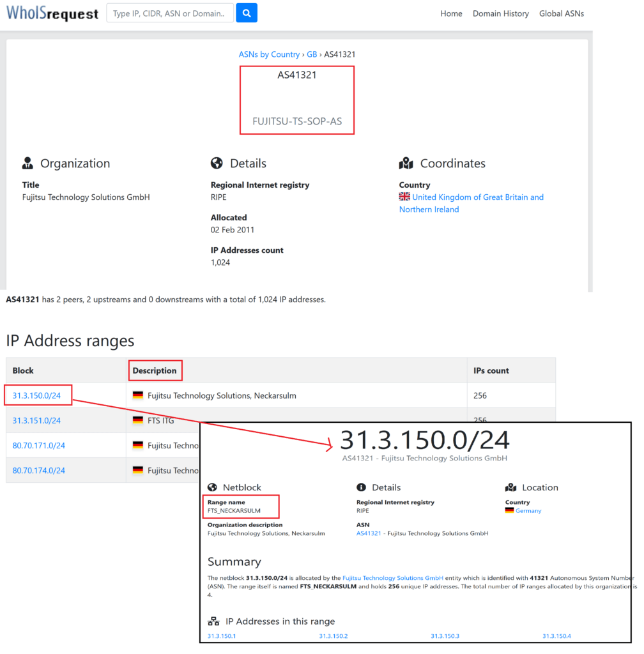Click the Germany flag under Location

[x=509, y=510]
